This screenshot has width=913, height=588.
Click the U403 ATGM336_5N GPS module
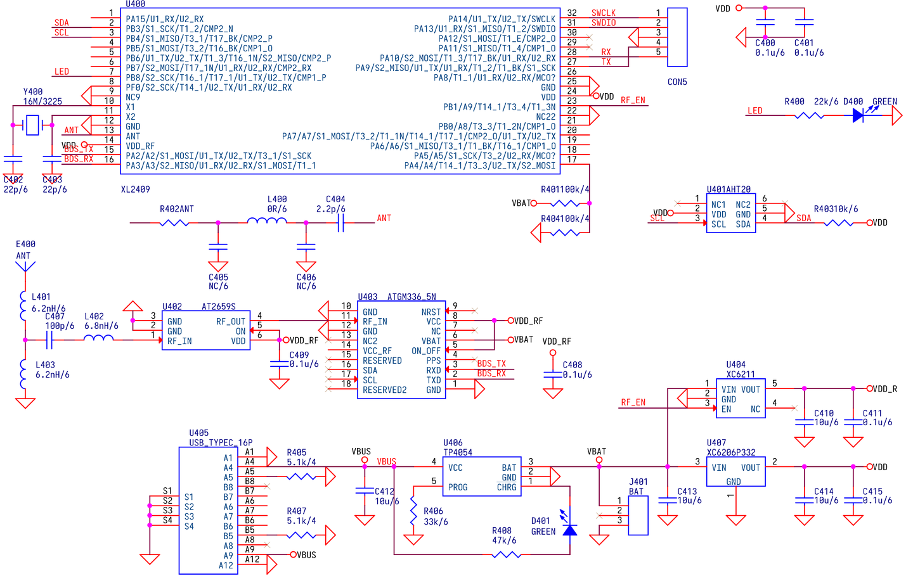pyautogui.click(x=401, y=350)
